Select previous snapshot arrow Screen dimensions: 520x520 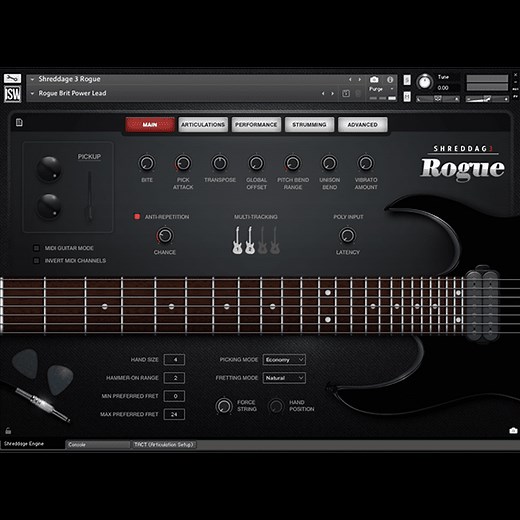point(323,94)
